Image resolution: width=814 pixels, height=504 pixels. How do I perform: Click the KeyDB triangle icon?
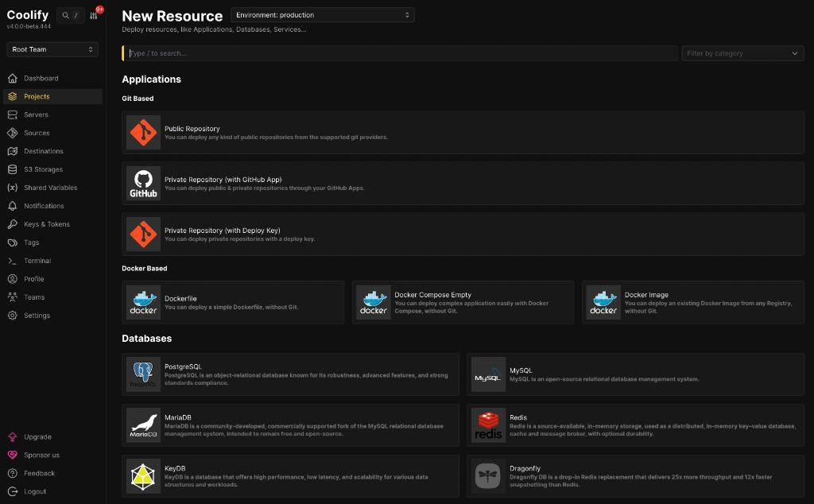pos(143,476)
